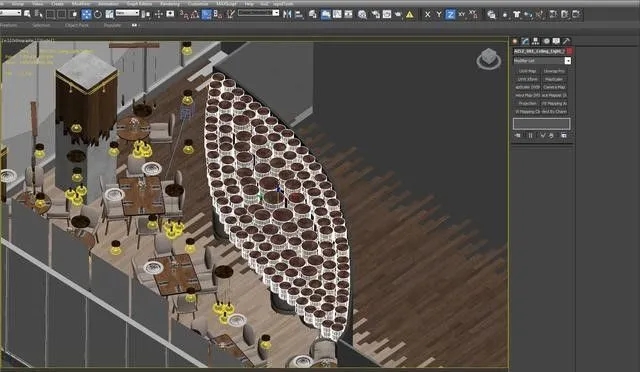Click the yellow warning triangle icon

[x=409, y=15]
